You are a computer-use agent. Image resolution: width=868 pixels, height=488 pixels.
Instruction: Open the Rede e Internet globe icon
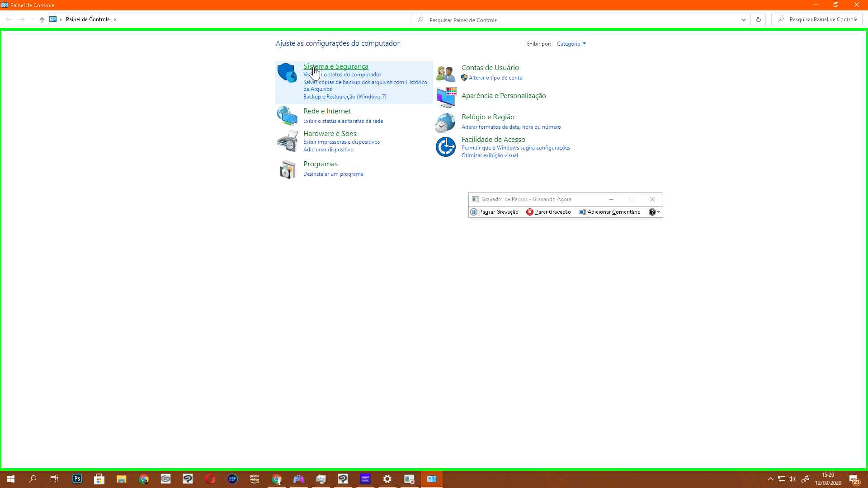[x=287, y=116]
